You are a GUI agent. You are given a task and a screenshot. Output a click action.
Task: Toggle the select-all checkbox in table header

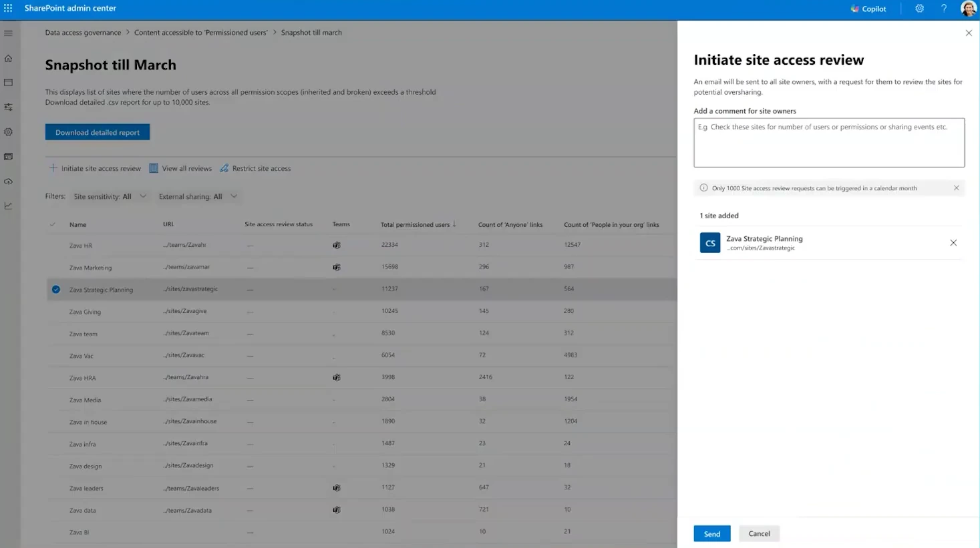(x=53, y=224)
